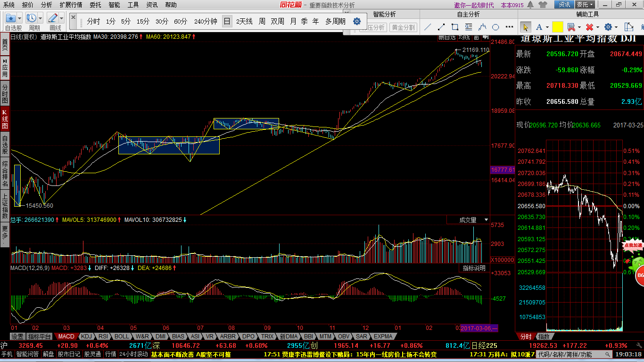Select the arrow pointer tool
This screenshot has height=362, width=644.
coord(526,27)
